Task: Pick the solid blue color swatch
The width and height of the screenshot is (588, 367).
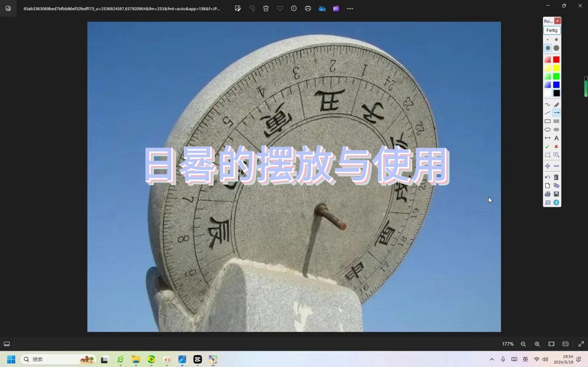Action: [556, 85]
